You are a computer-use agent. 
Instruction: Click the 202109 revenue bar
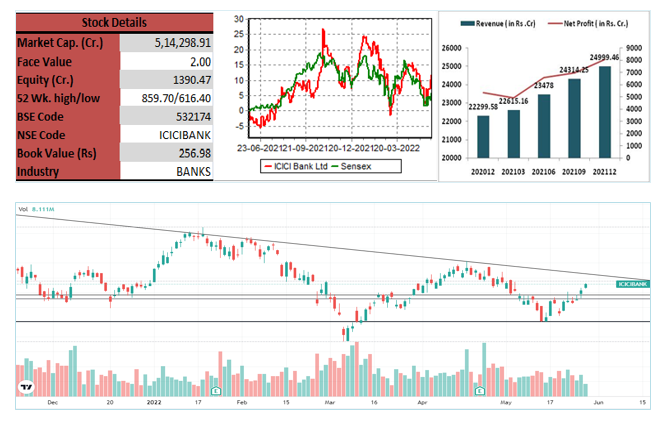(574, 118)
